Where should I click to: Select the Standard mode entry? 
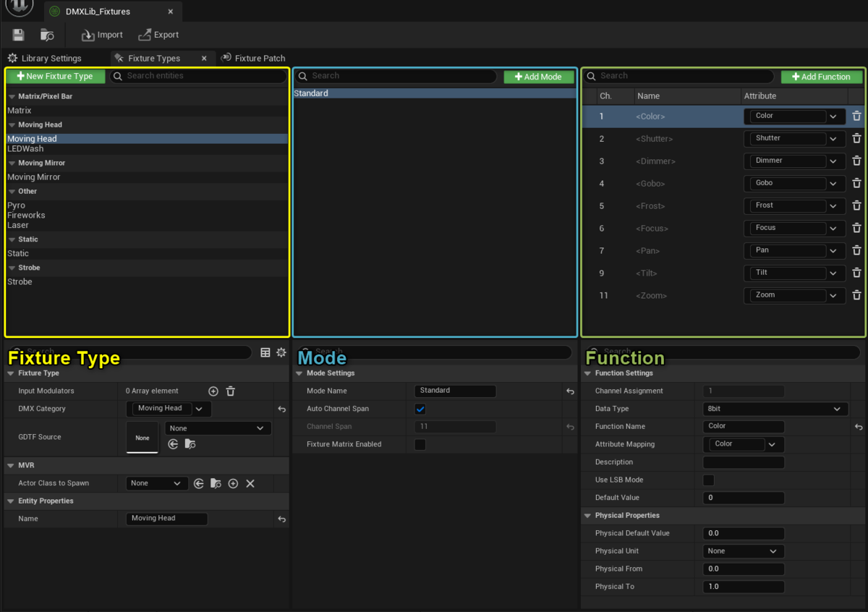click(x=435, y=93)
